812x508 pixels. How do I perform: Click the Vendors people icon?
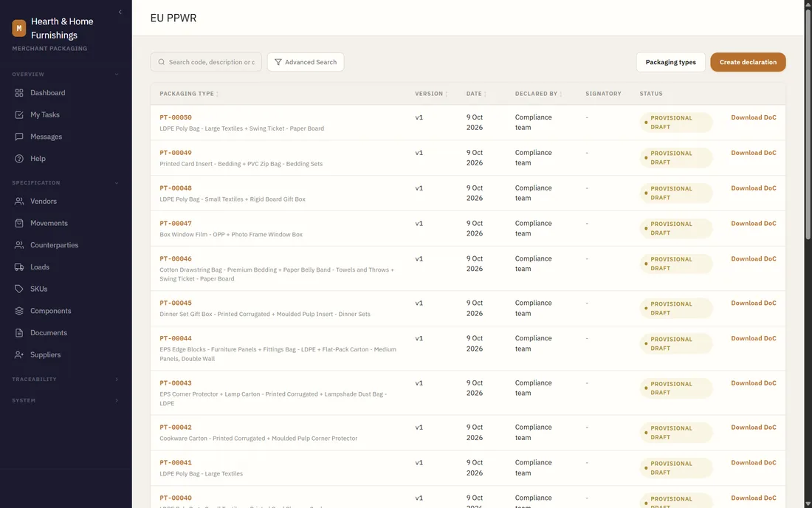[19, 201]
